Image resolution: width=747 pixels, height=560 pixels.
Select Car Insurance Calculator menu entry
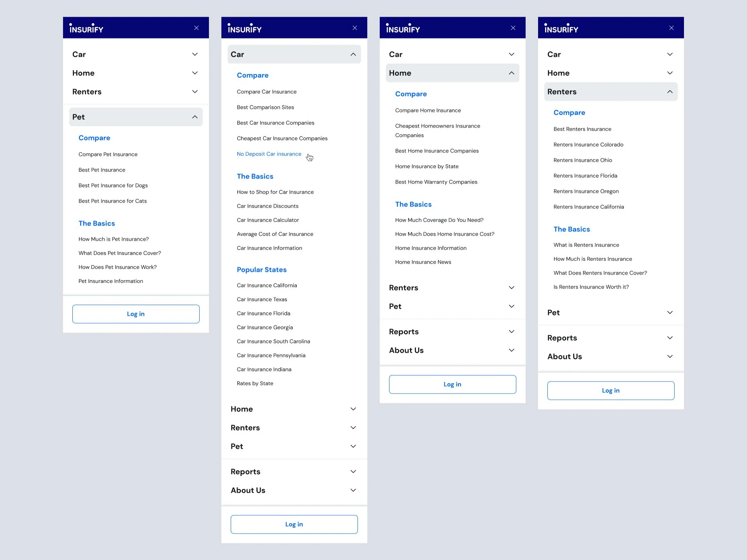pyautogui.click(x=268, y=220)
